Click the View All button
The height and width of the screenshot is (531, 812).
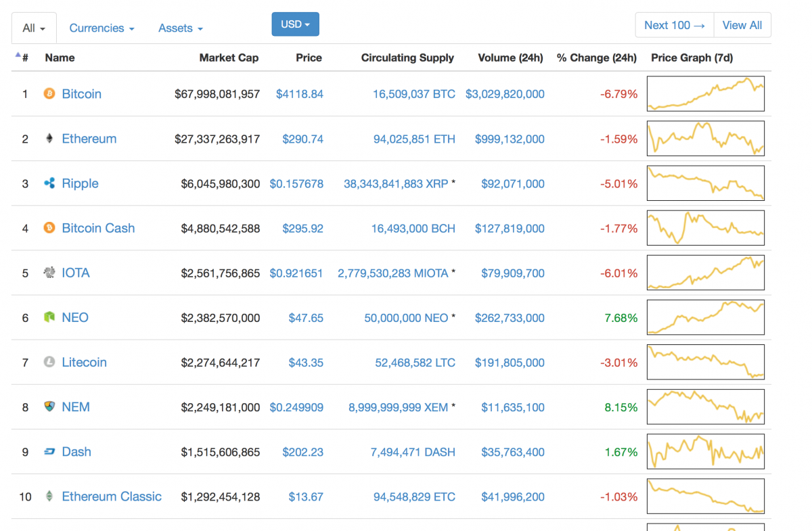[x=742, y=25]
